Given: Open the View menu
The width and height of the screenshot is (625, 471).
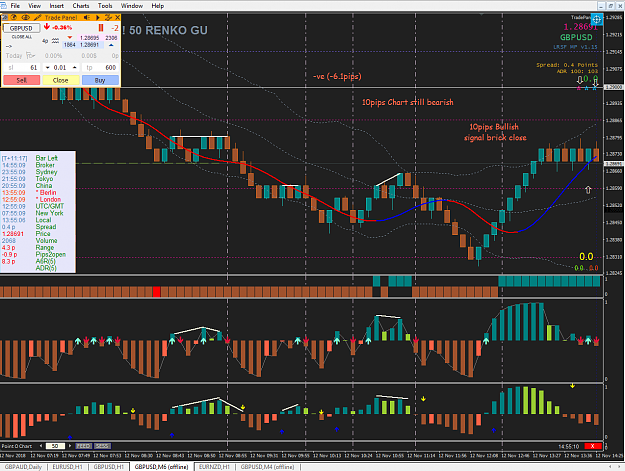Looking at the screenshot, I should (x=34, y=6).
